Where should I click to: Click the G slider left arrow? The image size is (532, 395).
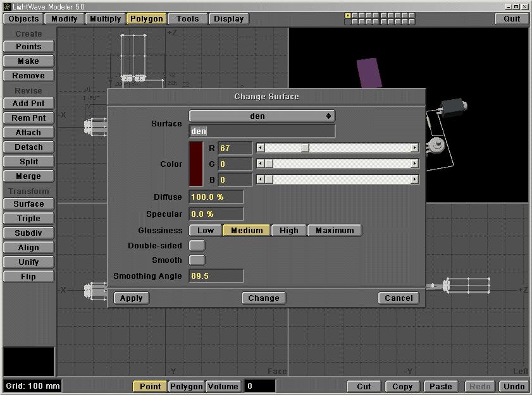(260, 164)
